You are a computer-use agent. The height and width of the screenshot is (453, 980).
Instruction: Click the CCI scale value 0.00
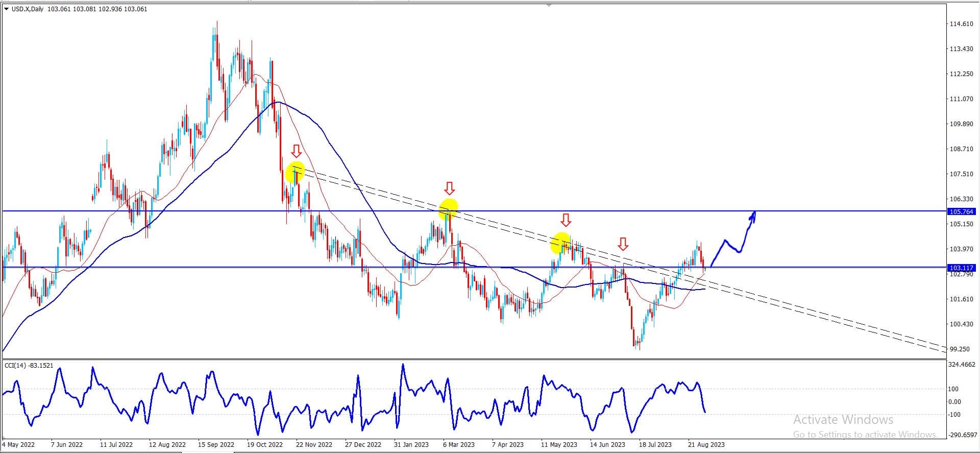pyautogui.click(x=954, y=402)
